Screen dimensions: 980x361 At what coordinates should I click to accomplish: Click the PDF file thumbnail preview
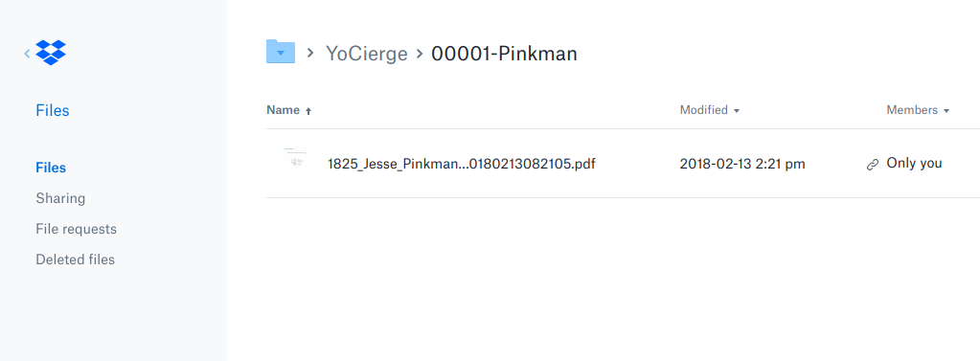click(295, 157)
